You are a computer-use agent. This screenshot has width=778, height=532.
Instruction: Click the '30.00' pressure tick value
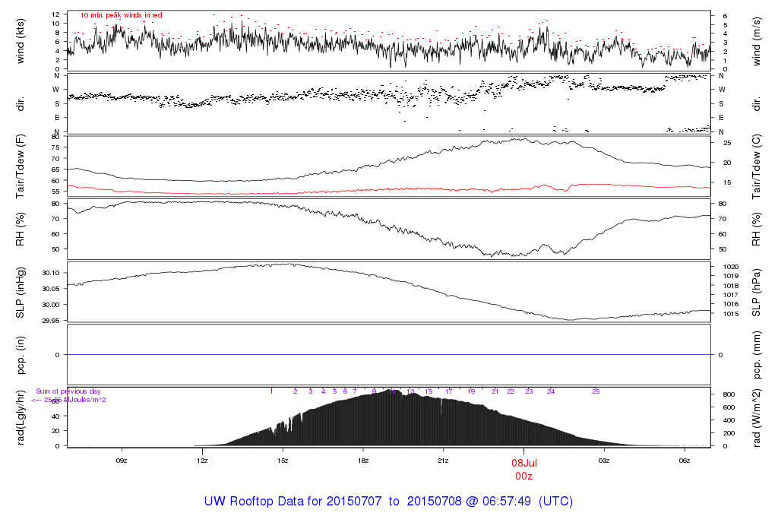[x=51, y=305]
